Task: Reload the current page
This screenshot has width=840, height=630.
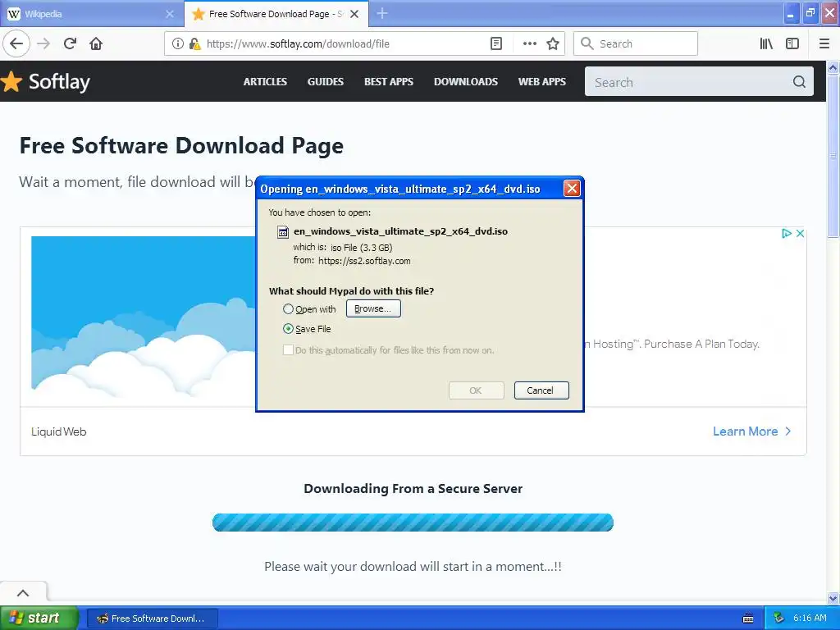Action: tap(70, 44)
